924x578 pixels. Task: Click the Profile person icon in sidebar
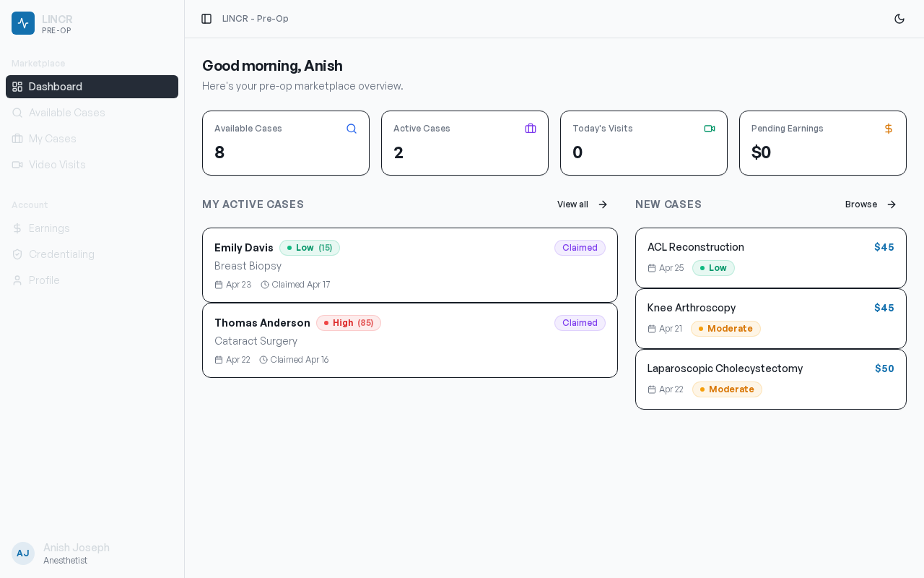point(17,280)
